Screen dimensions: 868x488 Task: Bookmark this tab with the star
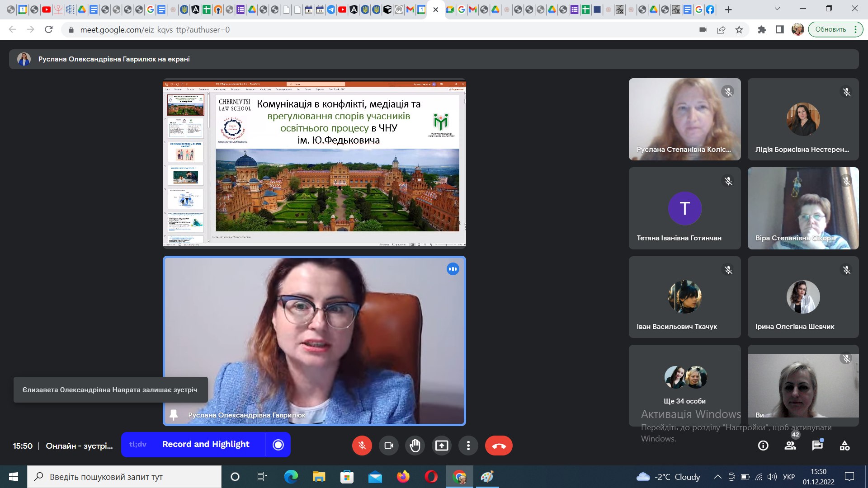(739, 29)
